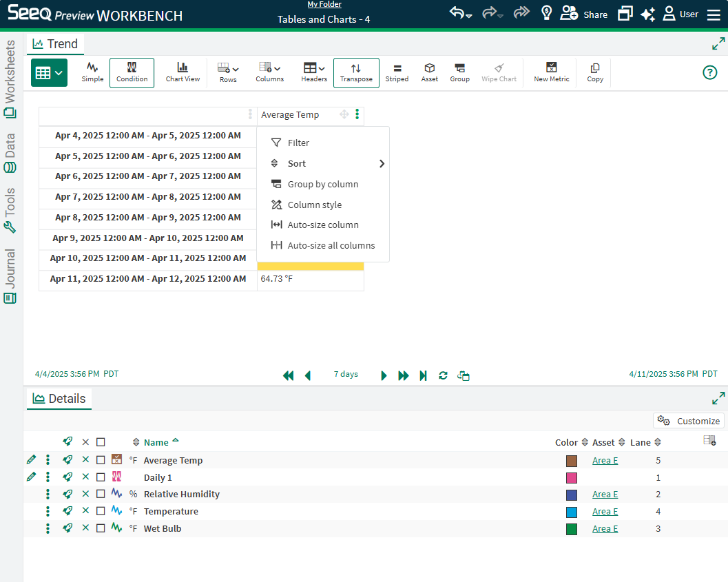Viewport: 728px width, 582px height.
Task: Select Auto-size all columns
Action: pos(331,246)
